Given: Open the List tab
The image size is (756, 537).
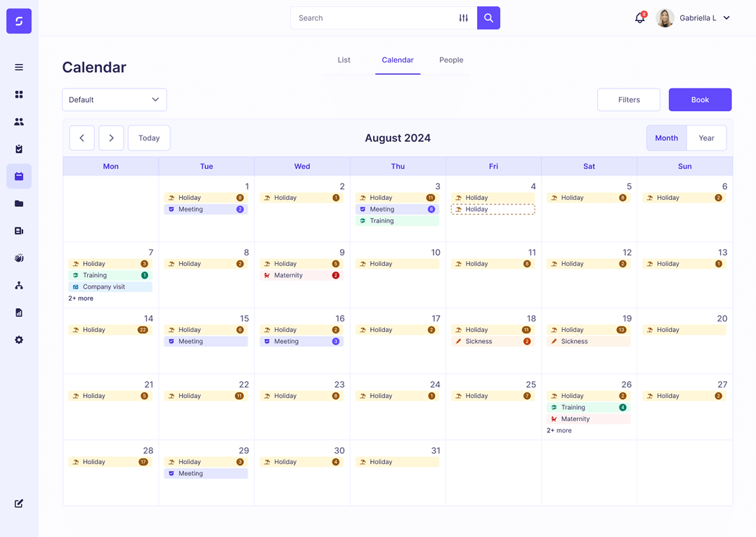Looking at the screenshot, I should point(344,60).
